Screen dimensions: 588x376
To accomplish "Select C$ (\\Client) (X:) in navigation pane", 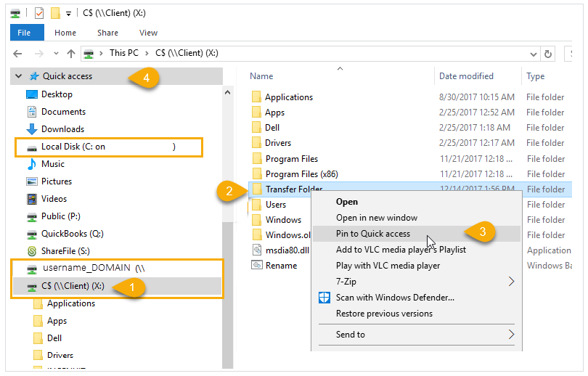I will (73, 286).
